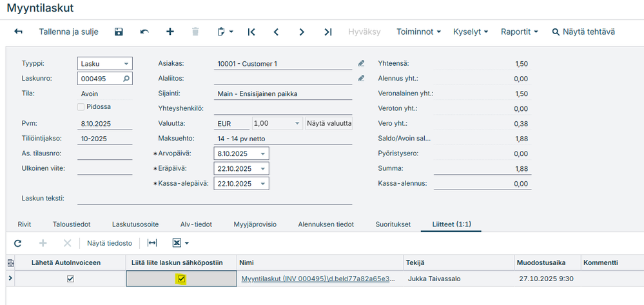644x305 pixels.
Task: Click Näytä tehtävä button
Action: pyautogui.click(x=583, y=32)
